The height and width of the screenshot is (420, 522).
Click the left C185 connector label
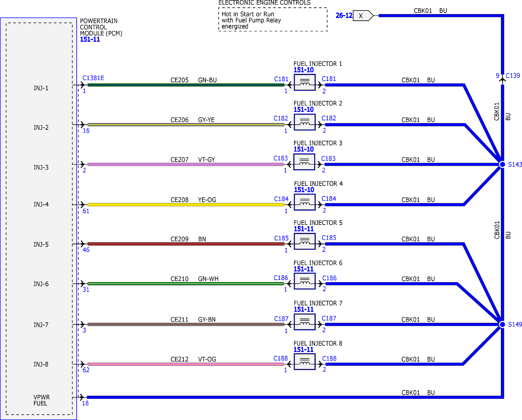click(281, 238)
